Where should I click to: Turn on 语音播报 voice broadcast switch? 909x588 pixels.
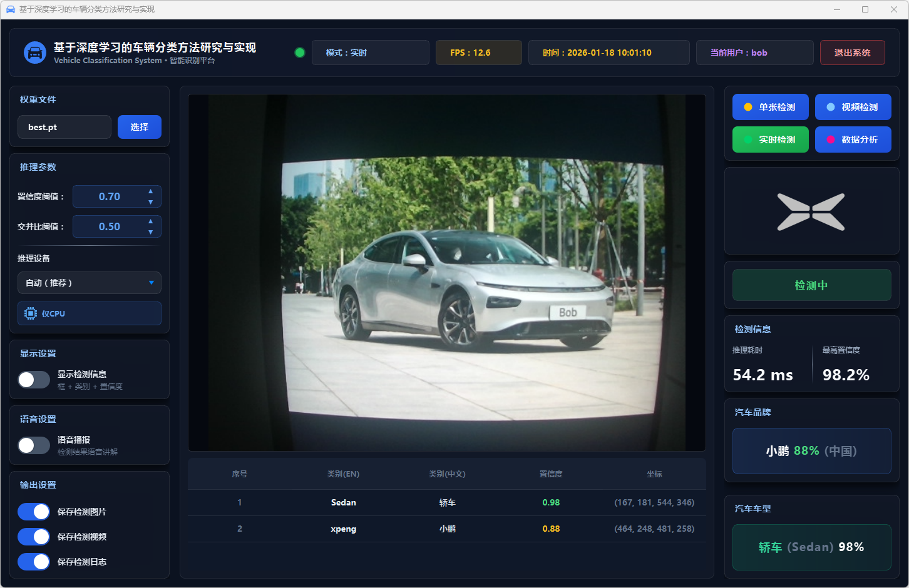[x=34, y=445]
